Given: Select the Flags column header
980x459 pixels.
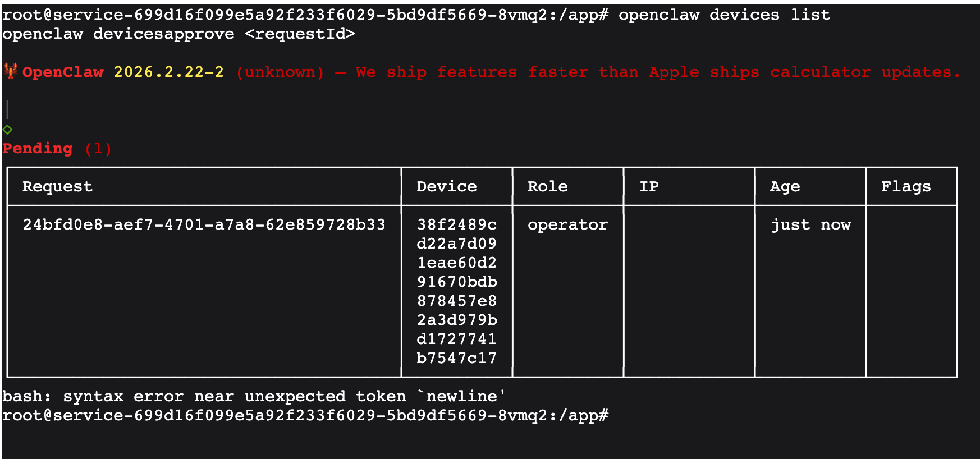Looking at the screenshot, I should (905, 187).
